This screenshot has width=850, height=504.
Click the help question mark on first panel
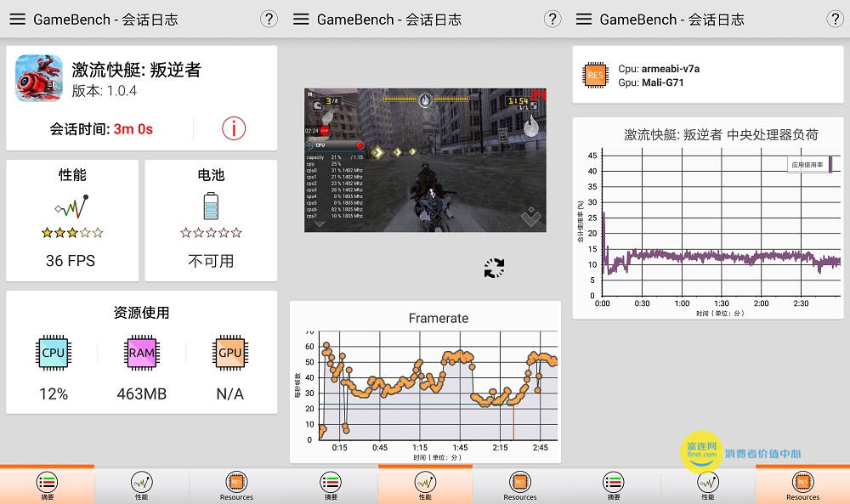click(269, 18)
